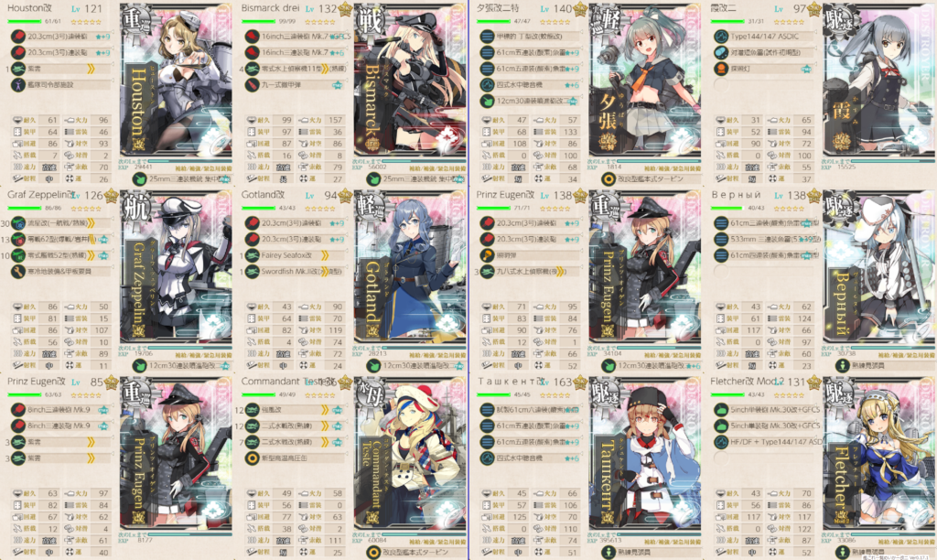Viewport: 937px width, 560px height.
Task: Click Commandant Teste's boiler equipment icon
Action: point(252,458)
